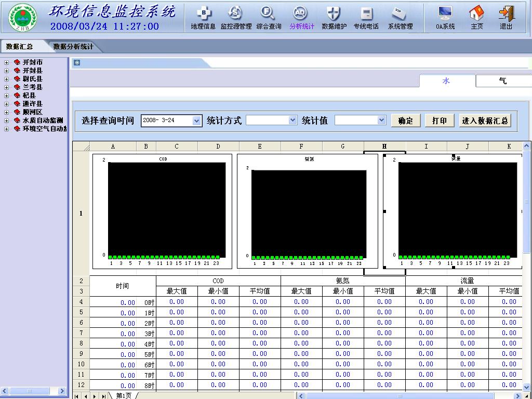Open the 统计值 dropdown
Viewport: 532px width, 399px height.
point(381,121)
